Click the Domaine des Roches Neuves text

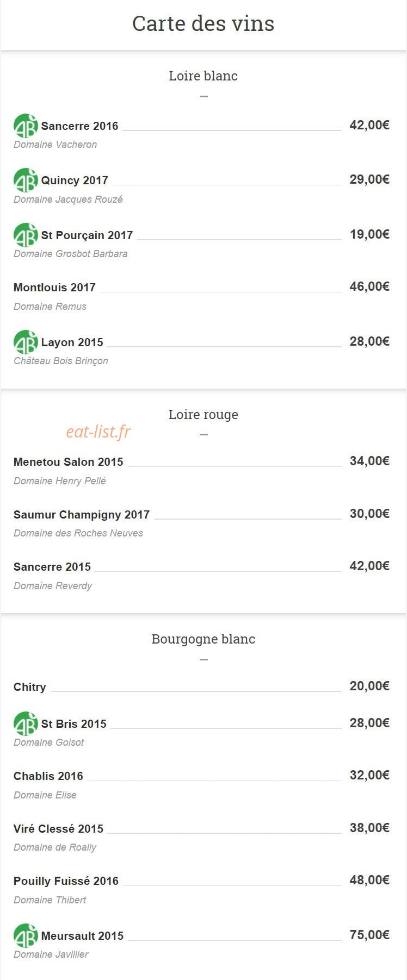[78, 533]
